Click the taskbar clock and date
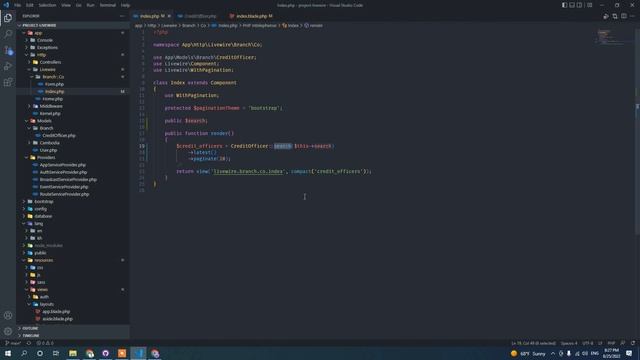Screen dimensions: 640x360 pos(611,353)
